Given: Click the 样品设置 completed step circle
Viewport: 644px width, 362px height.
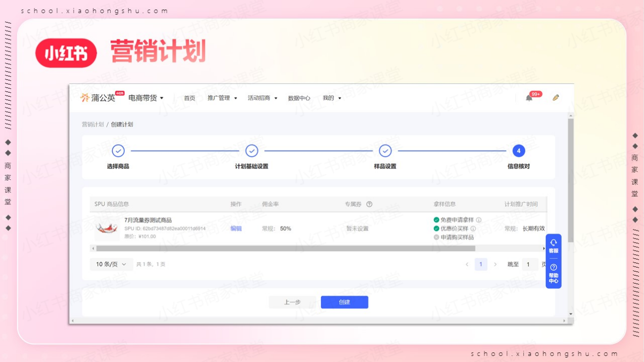Looking at the screenshot, I should click(x=385, y=151).
